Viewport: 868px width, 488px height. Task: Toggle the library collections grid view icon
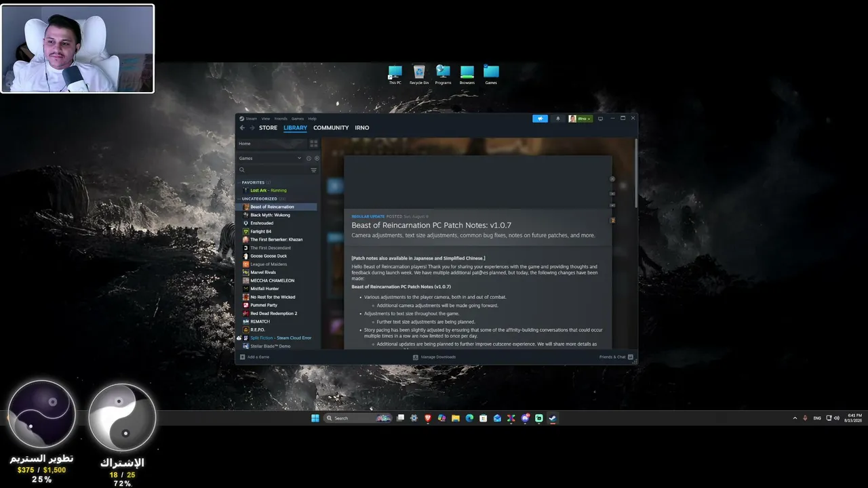pyautogui.click(x=313, y=144)
